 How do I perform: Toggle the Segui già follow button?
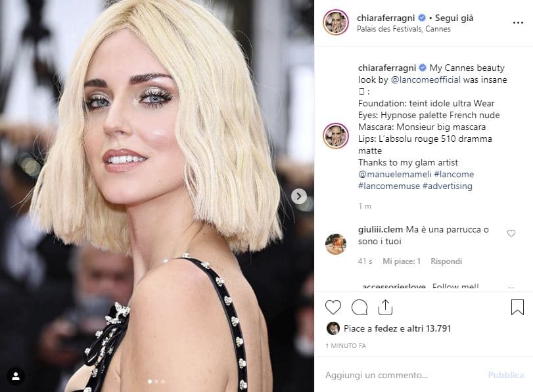click(454, 18)
